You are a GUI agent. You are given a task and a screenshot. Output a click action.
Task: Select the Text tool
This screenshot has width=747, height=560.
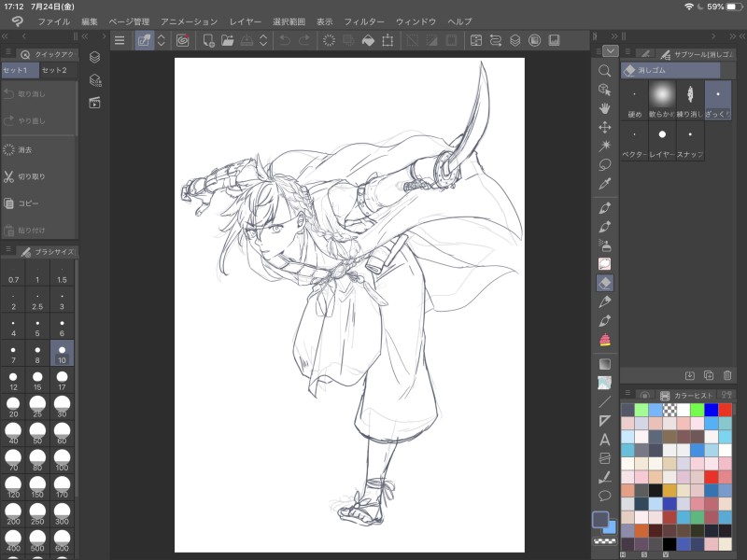coord(604,439)
